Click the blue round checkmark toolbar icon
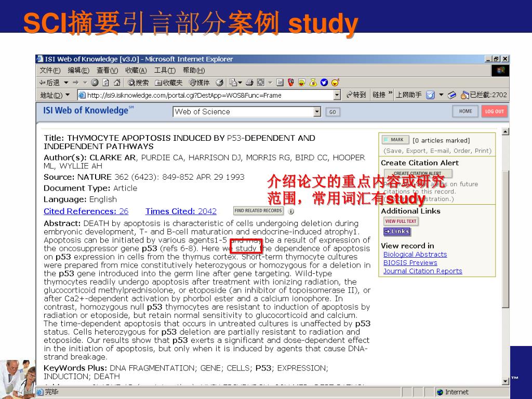The image size is (532, 399). pyautogui.click(x=324, y=83)
